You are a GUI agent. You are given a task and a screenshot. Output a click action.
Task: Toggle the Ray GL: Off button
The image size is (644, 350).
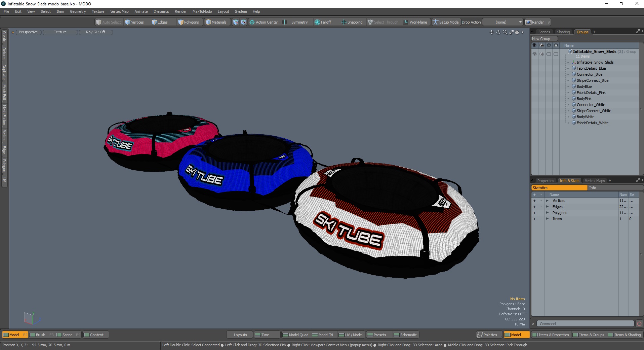pyautogui.click(x=95, y=32)
